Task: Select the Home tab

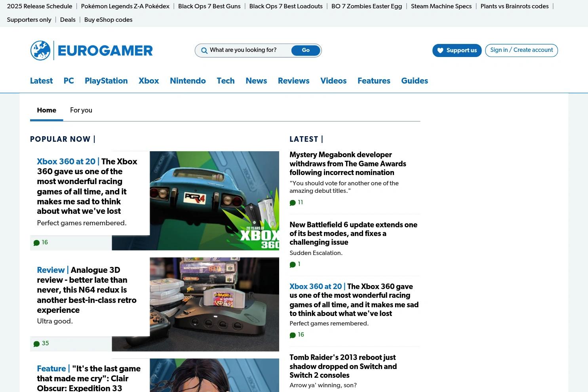Action: (x=46, y=110)
